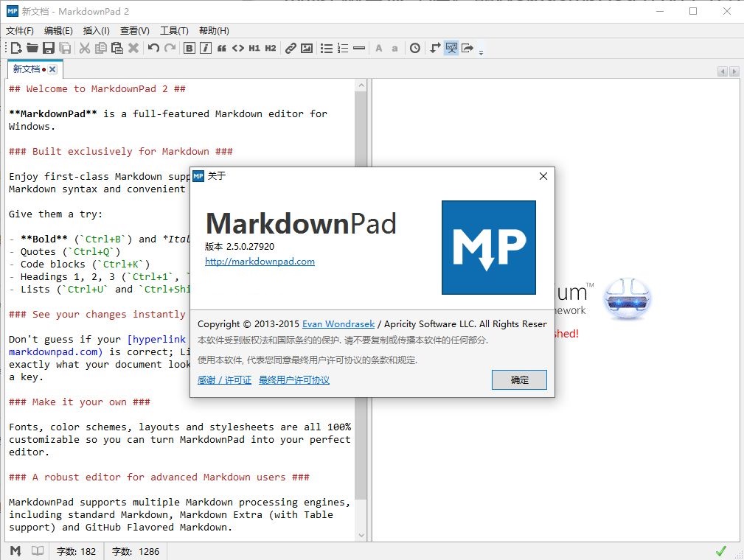Click the Italic formatting icon
The image size is (744, 560).
205,48
